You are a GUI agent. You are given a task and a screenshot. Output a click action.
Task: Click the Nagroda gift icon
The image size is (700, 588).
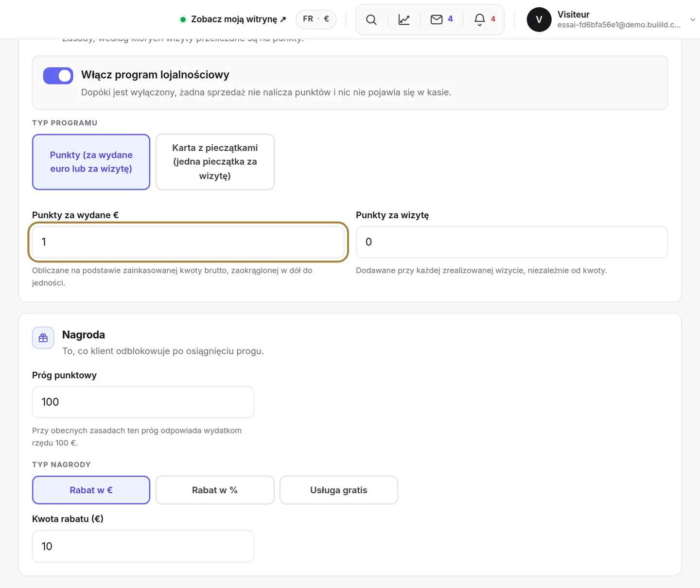click(x=43, y=338)
